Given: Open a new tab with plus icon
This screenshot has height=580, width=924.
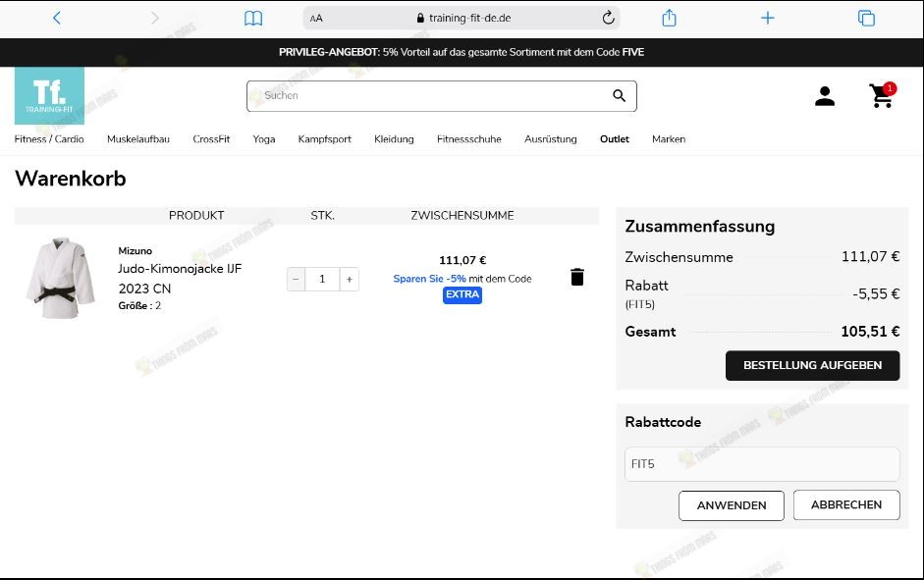Looking at the screenshot, I should [x=768, y=18].
